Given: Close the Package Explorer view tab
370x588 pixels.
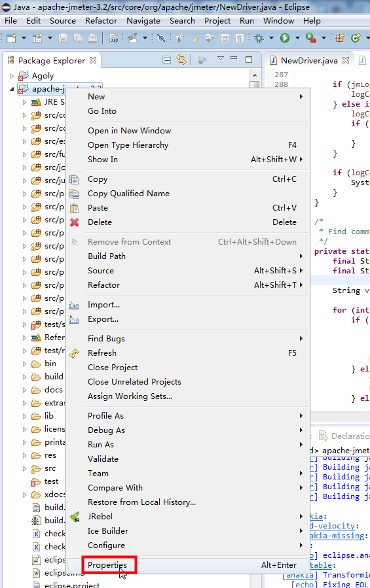Looking at the screenshot, I should (x=93, y=60).
